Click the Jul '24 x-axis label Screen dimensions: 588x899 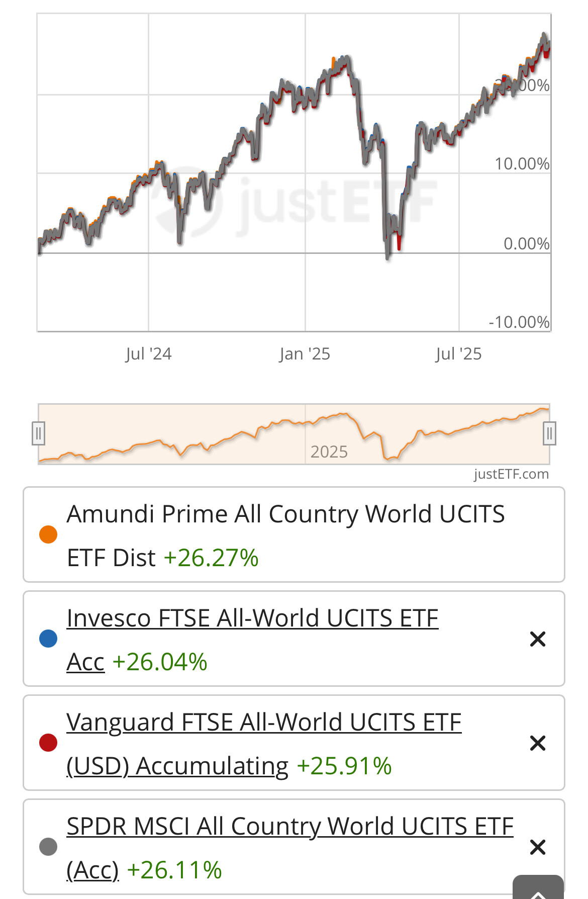[x=148, y=354]
